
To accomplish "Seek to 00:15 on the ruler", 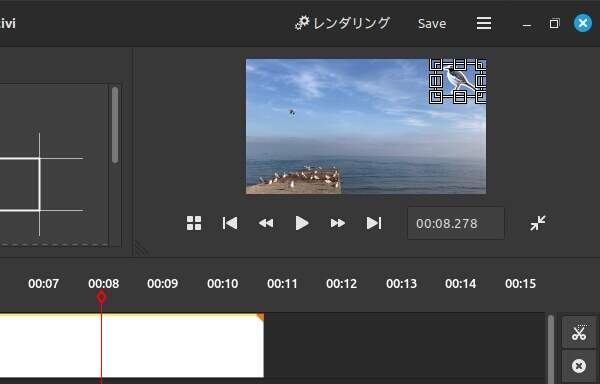I will (520, 284).
